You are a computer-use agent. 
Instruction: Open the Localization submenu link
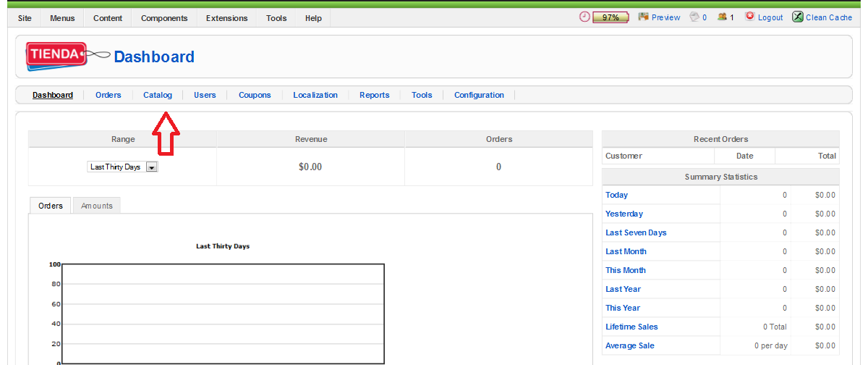tap(315, 95)
